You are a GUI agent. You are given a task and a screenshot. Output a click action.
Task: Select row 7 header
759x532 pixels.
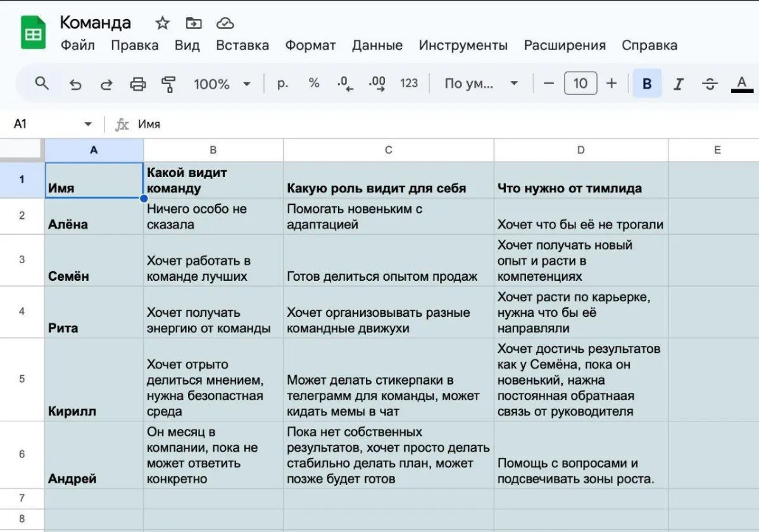point(22,498)
